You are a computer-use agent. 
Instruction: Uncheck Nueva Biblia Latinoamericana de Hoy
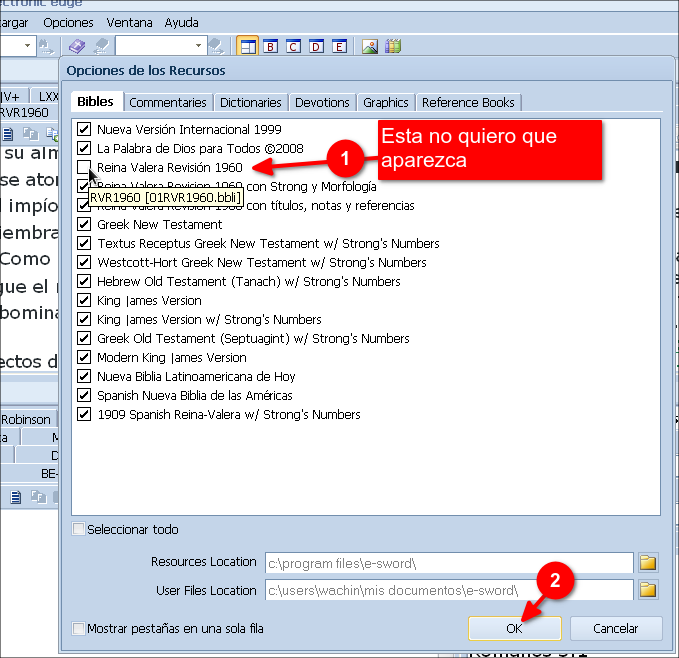pyautogui.click(x=84, y=376)
